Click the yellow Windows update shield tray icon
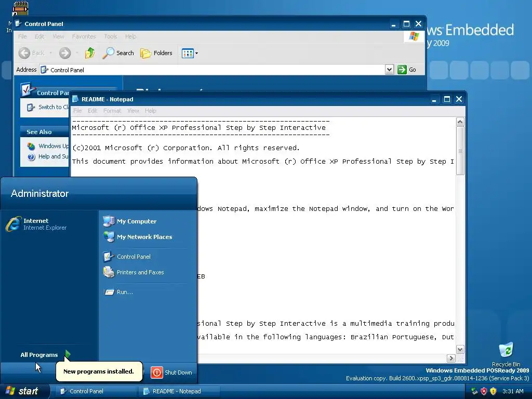Viewport: 532px width, 399px height. (494, 391)
